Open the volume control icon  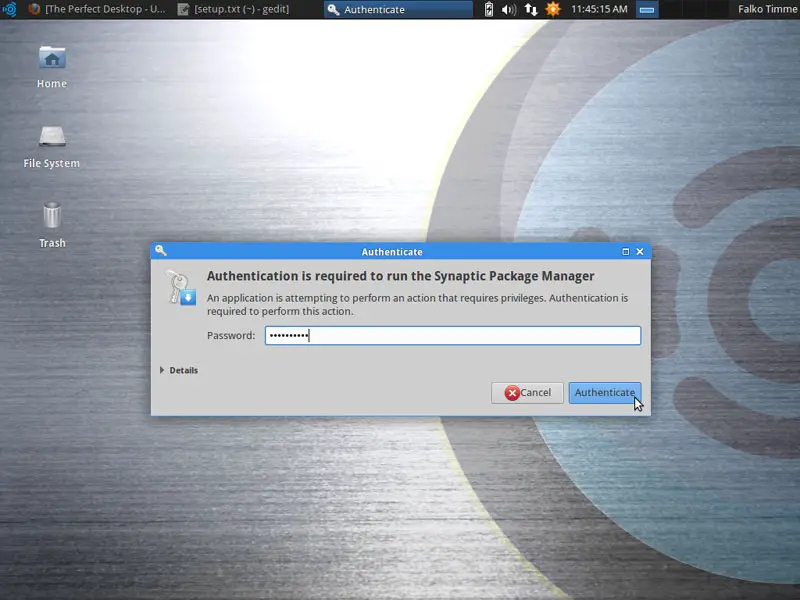(x=509, y=9)
